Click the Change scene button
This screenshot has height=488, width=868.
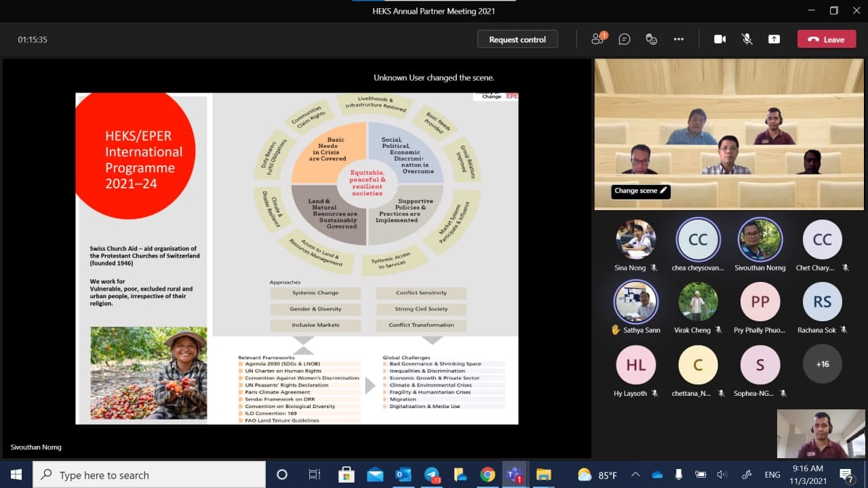[640, 191]
